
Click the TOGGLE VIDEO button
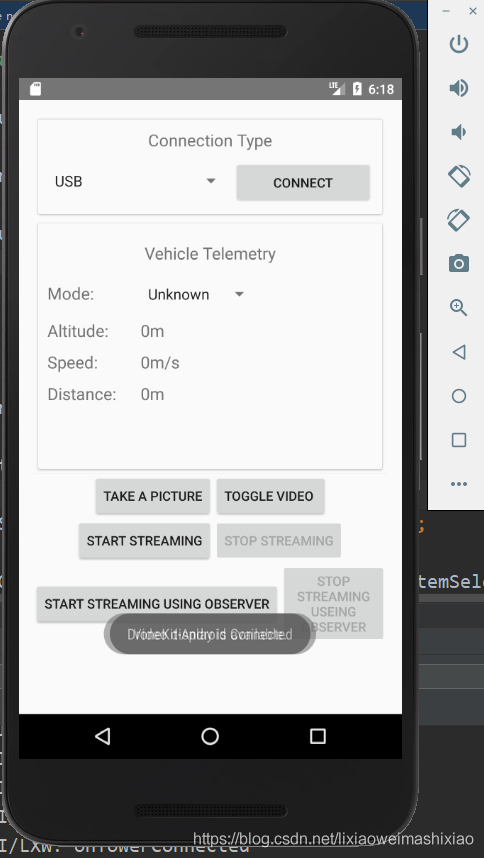coord(270,496)
